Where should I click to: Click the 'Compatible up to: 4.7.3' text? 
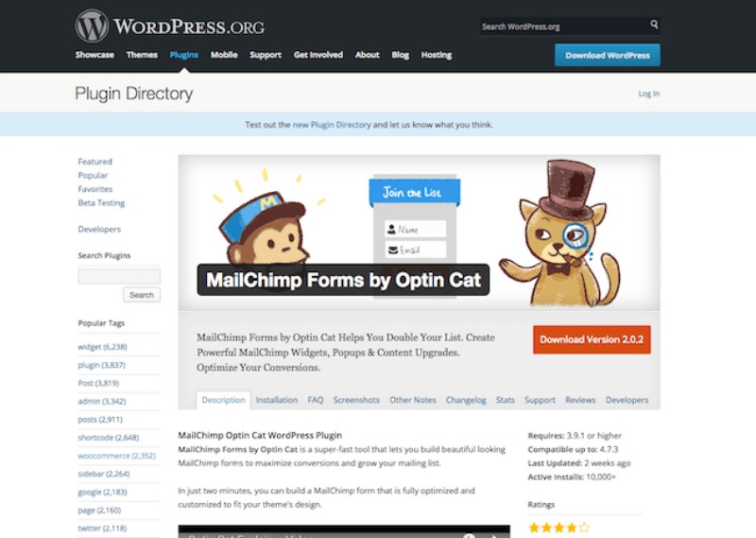573,449
